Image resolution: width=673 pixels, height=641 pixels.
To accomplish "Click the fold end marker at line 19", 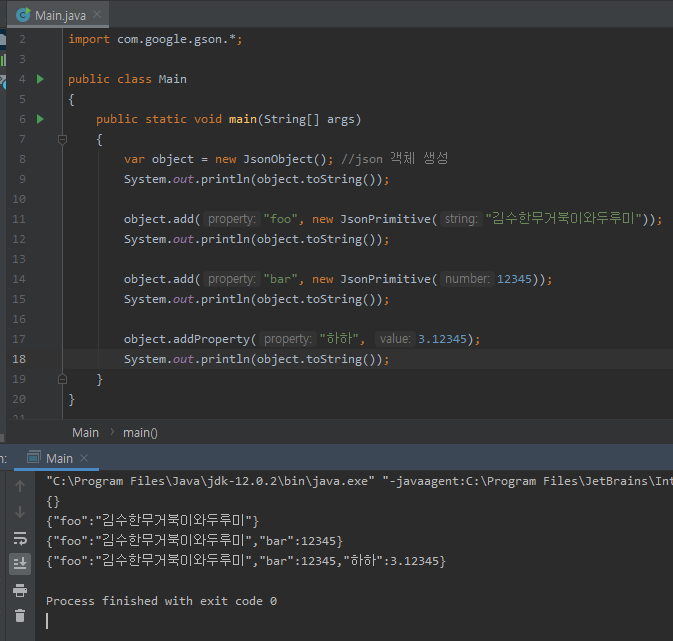I will tap(62, 379).
